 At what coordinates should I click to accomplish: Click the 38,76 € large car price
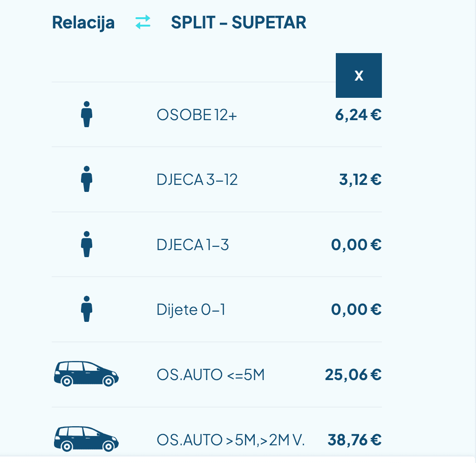354,440
